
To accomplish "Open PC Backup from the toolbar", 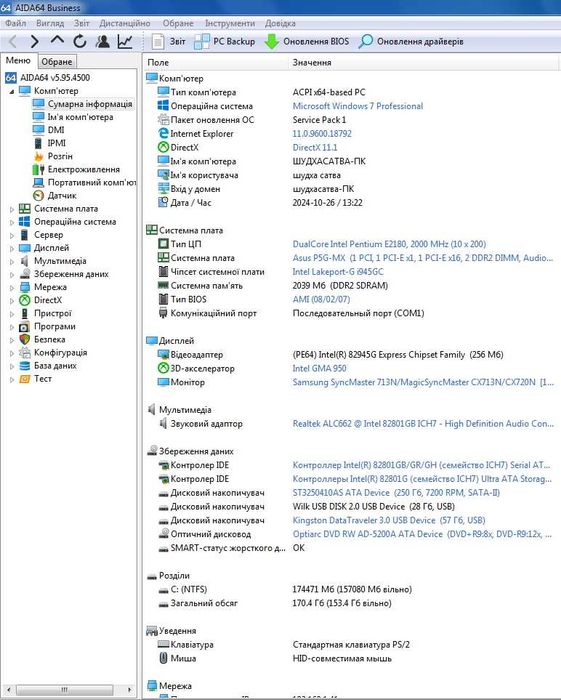I will coord(225,42).
